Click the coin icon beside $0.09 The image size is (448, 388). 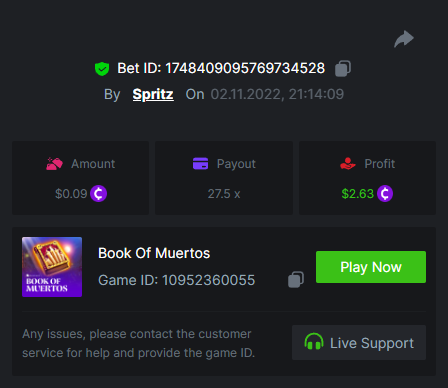point(98,193)
